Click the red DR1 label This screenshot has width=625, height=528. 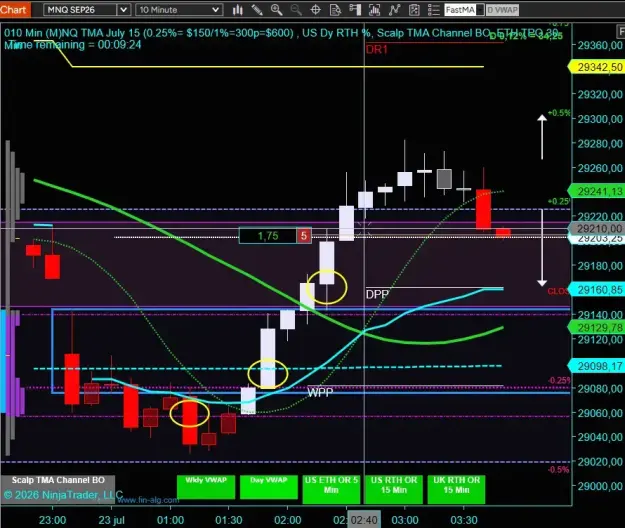pyautogui.click(x=377, y=49)
